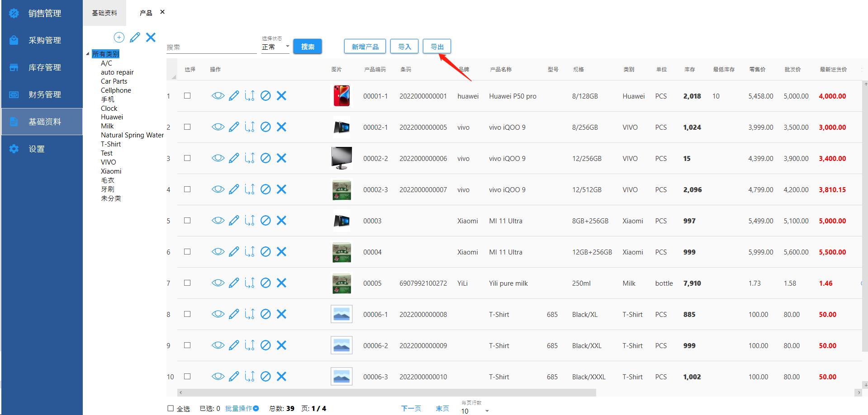Tick the checkbox for row 00002-1

(x=187, y=127)
